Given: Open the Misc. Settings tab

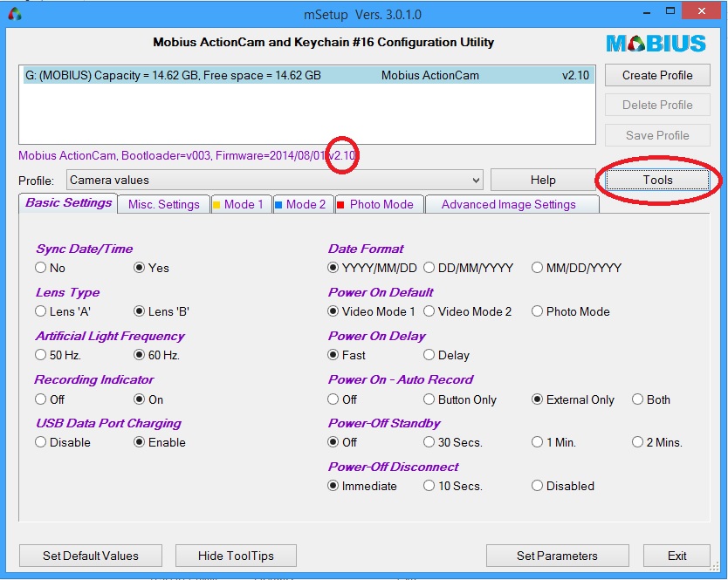Looking at the screenshot, I should [163, 204].
